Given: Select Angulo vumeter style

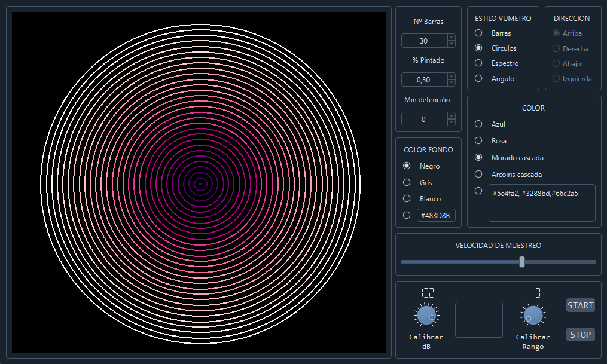Looking at the screenshot, I should [x=478, y=78].
